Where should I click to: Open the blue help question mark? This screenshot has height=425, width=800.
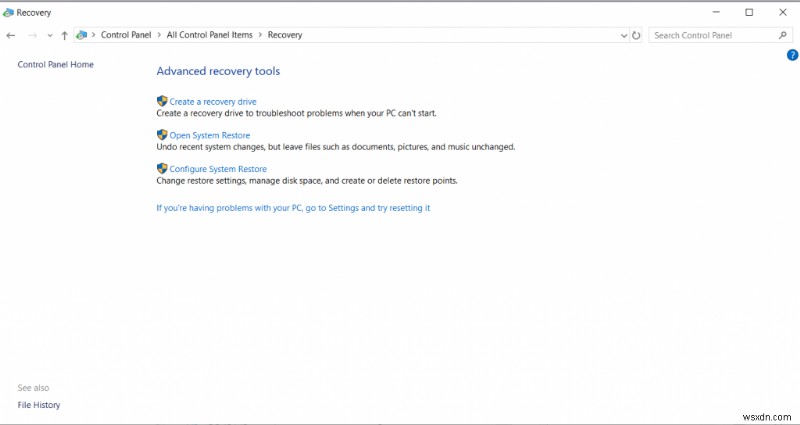tap(792, 55)
